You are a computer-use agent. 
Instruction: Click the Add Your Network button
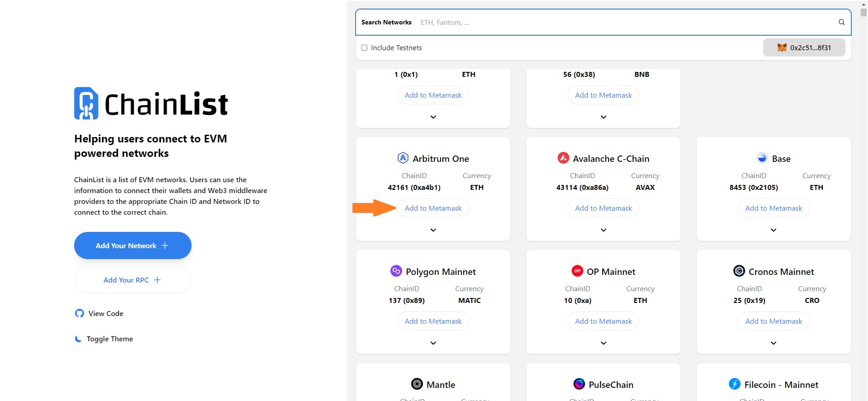[133, 245]
